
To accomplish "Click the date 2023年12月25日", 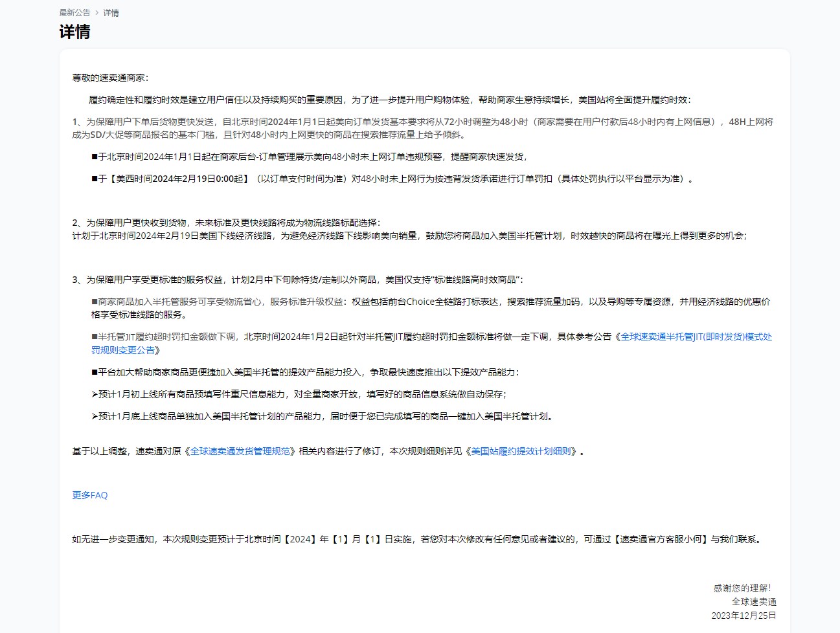I will pos(744,615).
